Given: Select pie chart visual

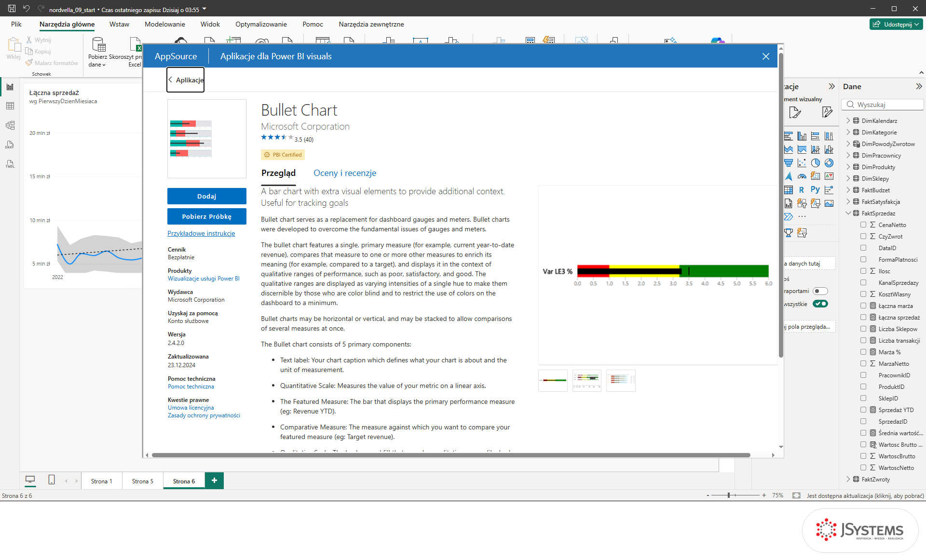Looking at the screenshot, I should 816,163.
